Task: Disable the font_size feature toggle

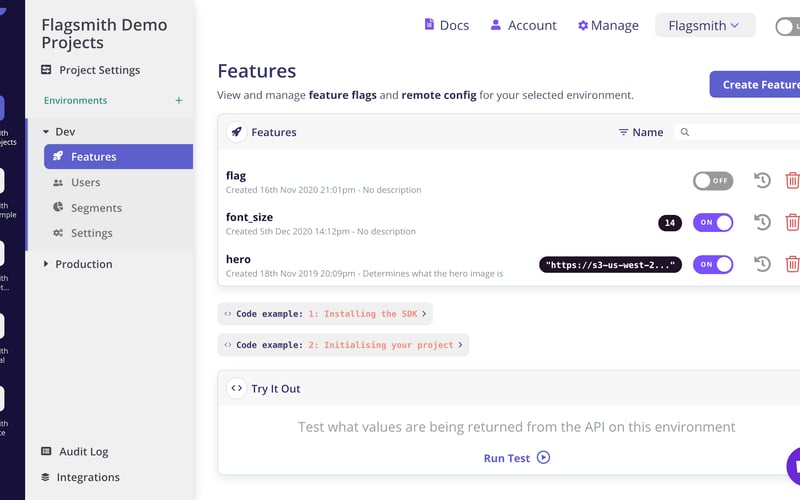Action: (713, 222)
